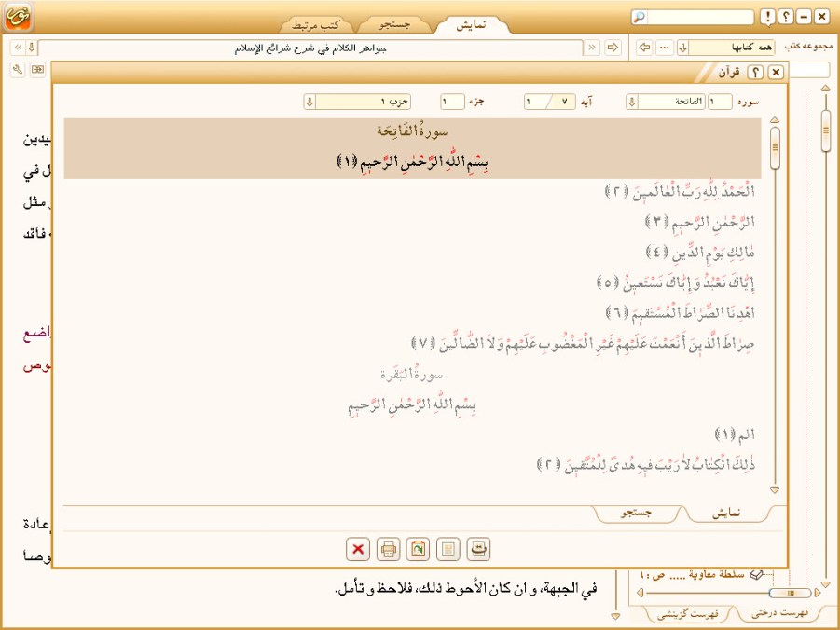
Task: Click the left arrow of index panel slider
Action: [x=640, y=593]
